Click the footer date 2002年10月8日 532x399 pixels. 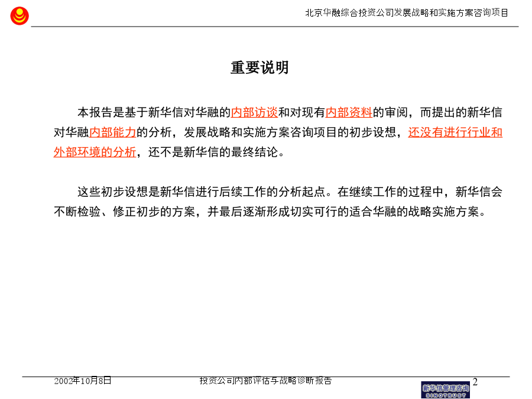82,381
